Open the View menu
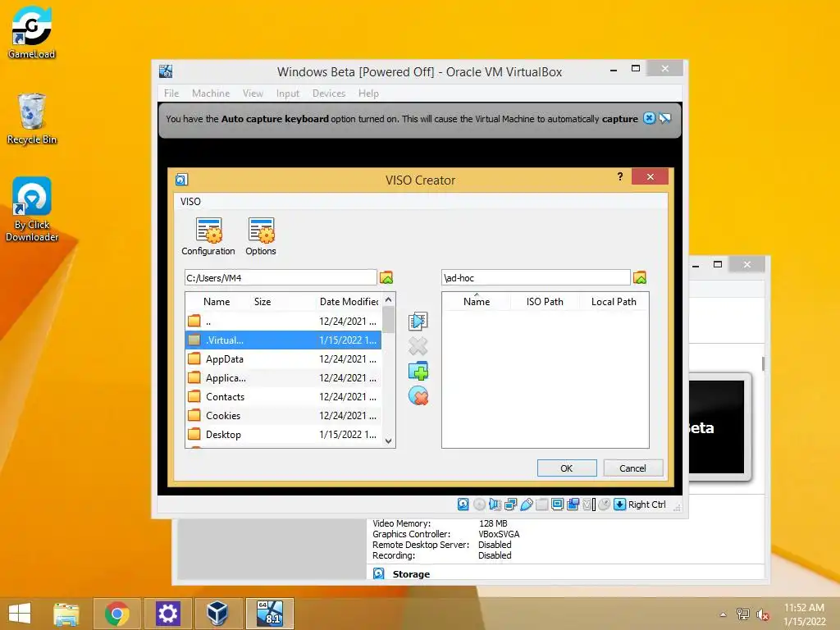The height and width of the screenshot is (630, 840). tap(253, 94)
